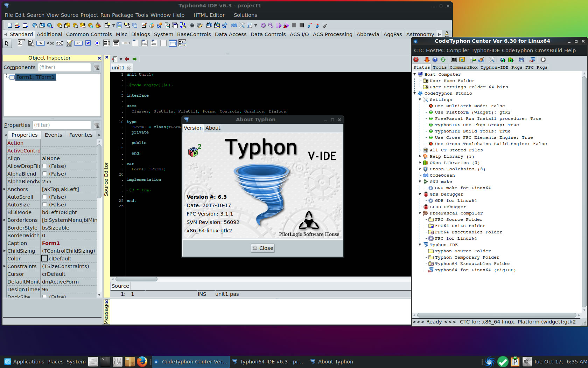Expand the Anchors property

5,189
